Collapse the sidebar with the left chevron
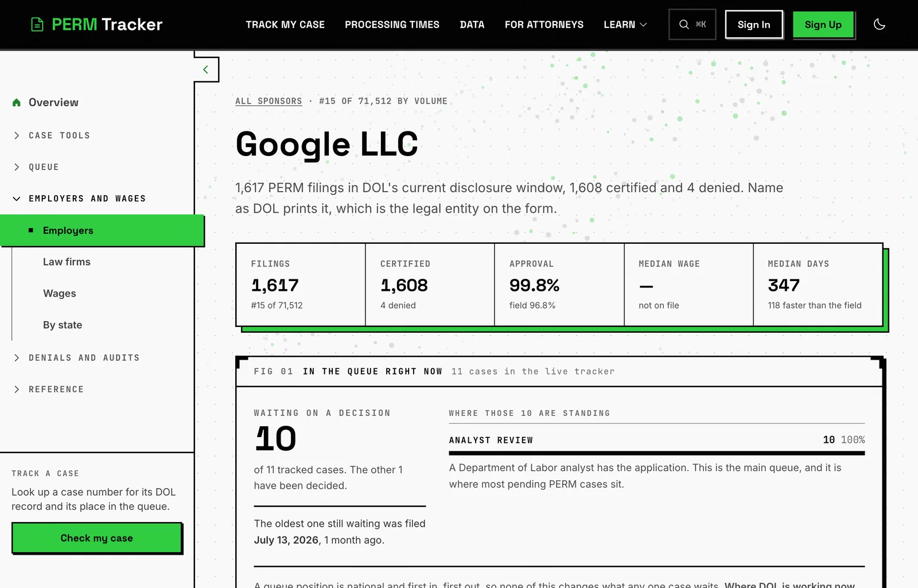This screenshot has height=588, width=918. 205,69
